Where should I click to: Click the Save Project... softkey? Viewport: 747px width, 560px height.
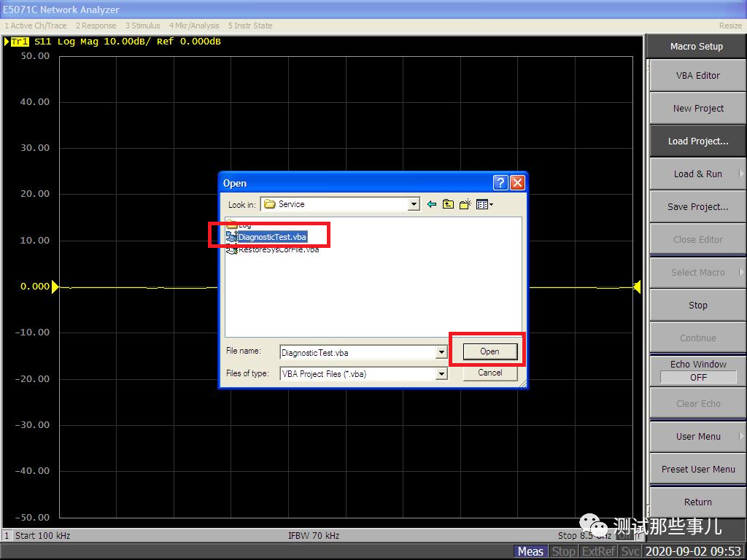(697, 206)
